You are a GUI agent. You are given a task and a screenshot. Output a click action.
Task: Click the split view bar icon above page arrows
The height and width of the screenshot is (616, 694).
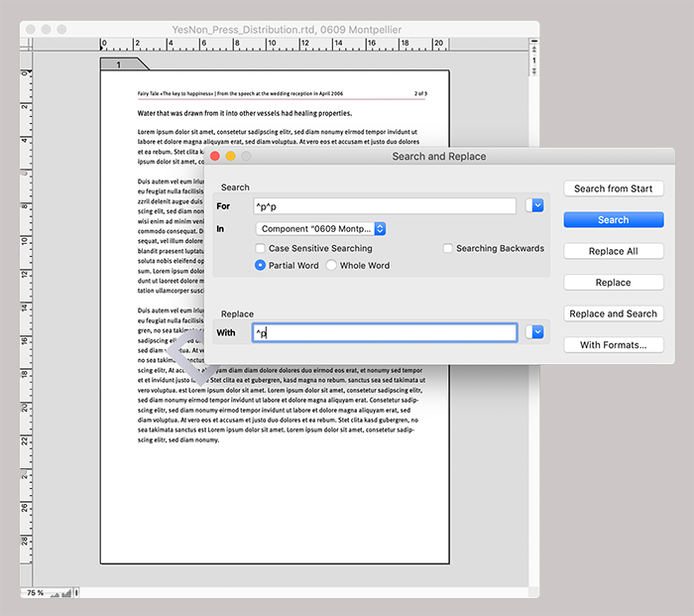(533, 43)
